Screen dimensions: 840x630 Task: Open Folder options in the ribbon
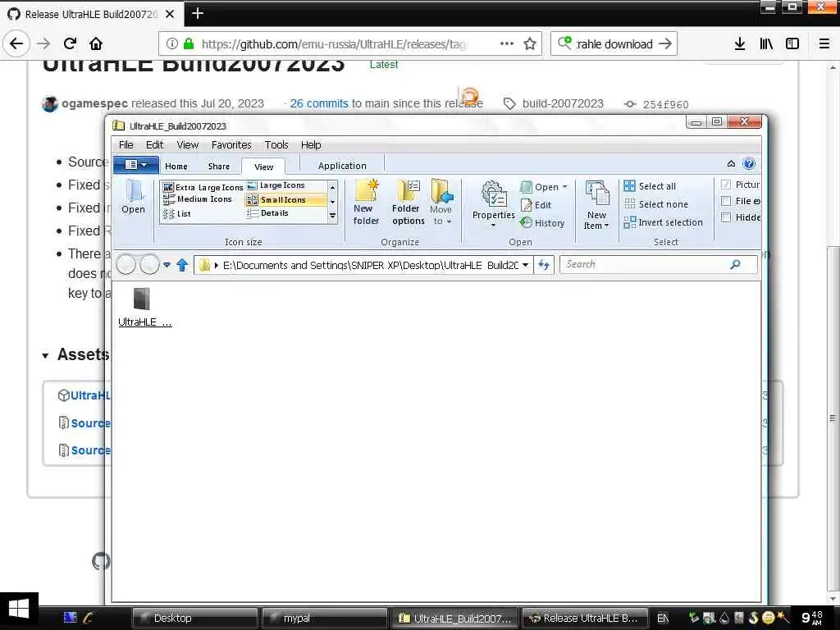[x=409, y=203]
